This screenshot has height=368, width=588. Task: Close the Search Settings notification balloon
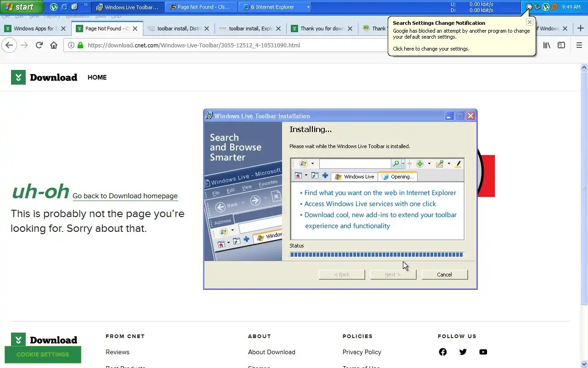pos(529,22)
